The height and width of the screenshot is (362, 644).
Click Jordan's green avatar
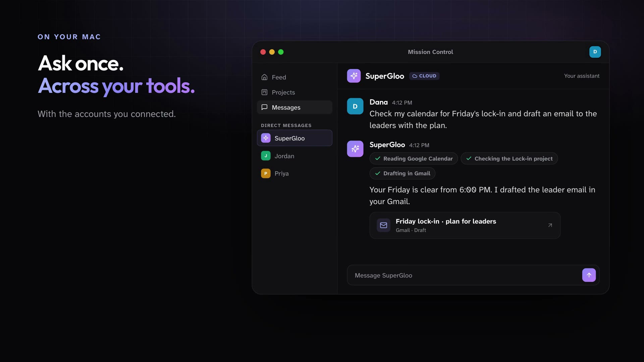[266, 156]
